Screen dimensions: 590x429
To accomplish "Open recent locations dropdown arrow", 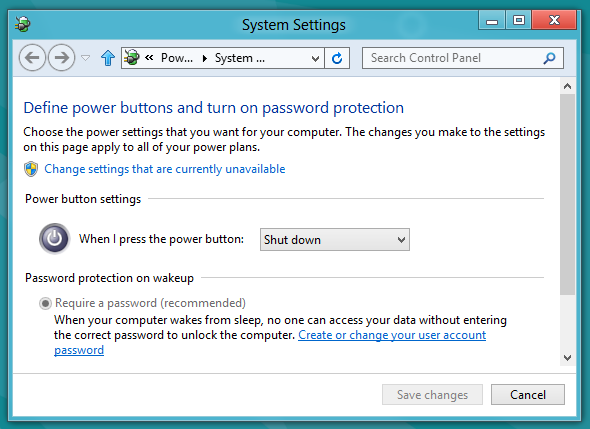I will pyautogui.click(x=86, y=58).
